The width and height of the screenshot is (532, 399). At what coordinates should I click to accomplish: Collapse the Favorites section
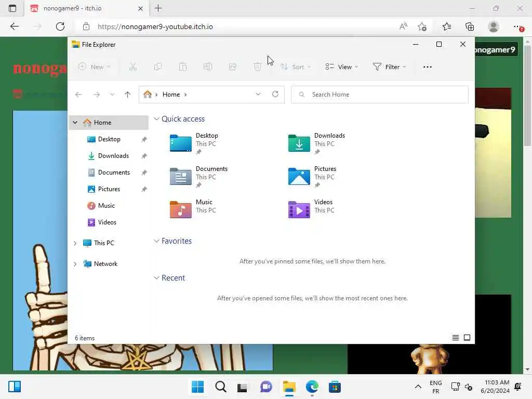point(156,241)
